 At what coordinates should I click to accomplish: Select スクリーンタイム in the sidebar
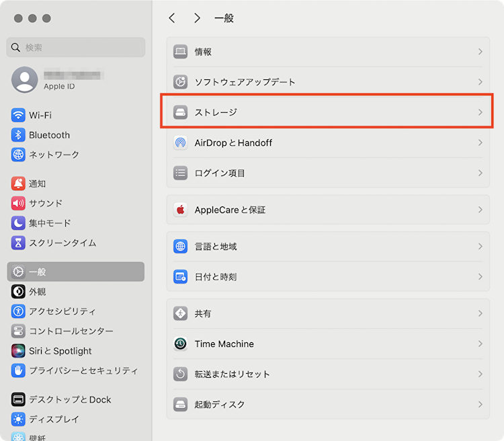tap(75, 243)
